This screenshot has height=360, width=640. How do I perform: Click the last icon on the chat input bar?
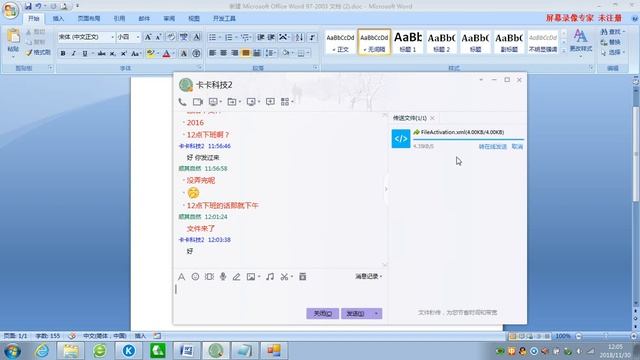pyautogui.click(x=302, y=277)
